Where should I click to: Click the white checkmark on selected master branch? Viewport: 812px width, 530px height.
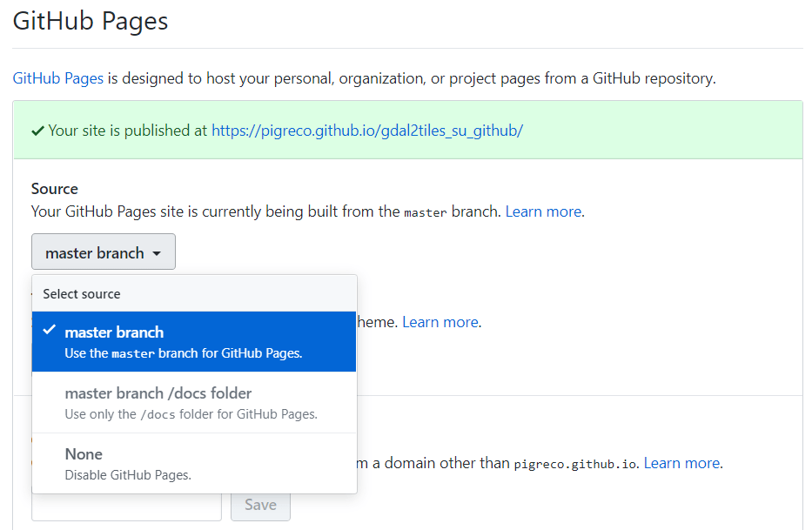click(x=50, y=331)
